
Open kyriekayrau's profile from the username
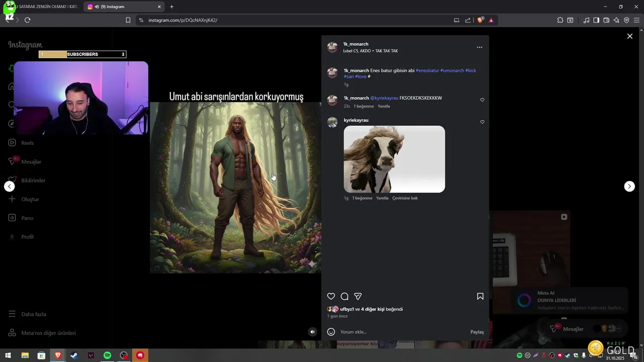point(356,120)
